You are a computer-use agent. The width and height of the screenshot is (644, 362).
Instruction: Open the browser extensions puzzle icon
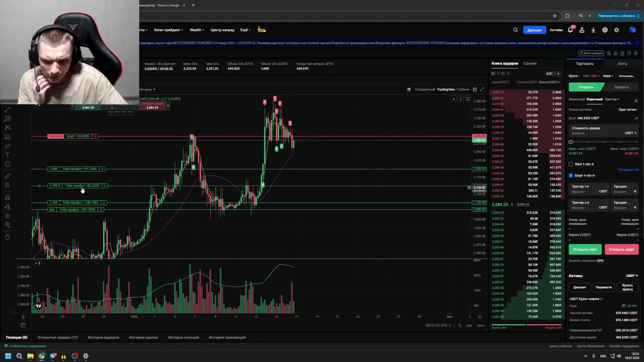click(x=568, y=16)
